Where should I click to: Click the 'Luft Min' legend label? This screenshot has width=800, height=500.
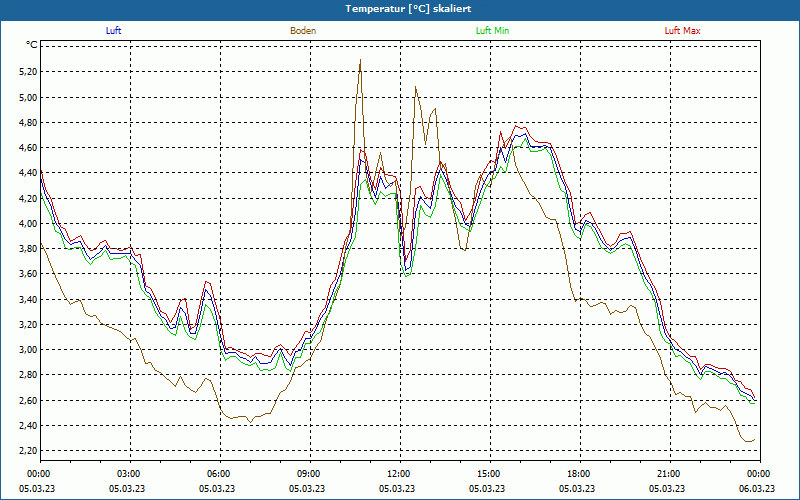click(492, 31)
